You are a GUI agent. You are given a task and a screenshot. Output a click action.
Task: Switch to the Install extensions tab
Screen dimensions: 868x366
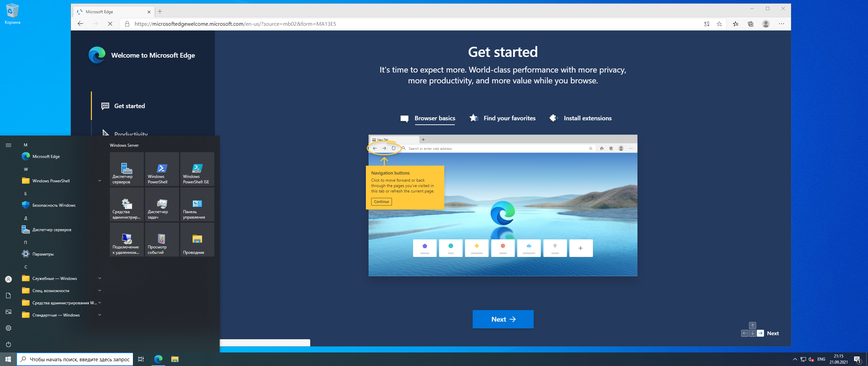point(580,118)
